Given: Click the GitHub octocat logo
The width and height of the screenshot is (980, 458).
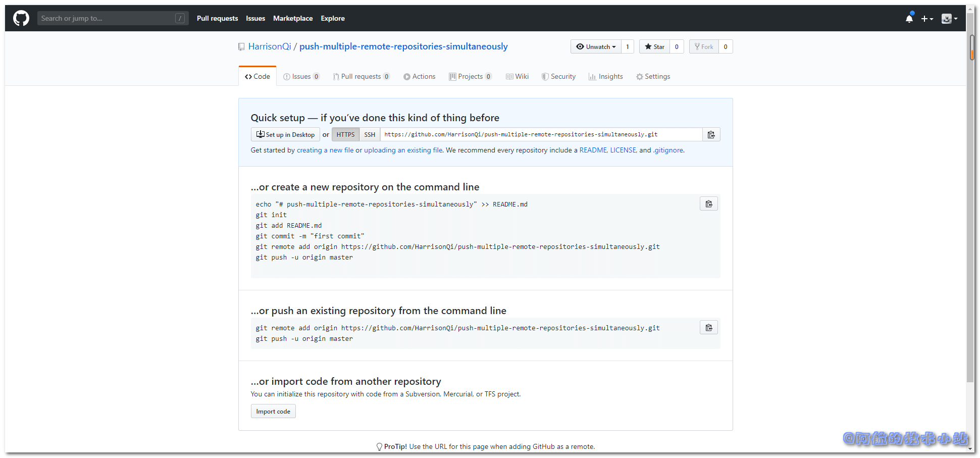Looking at the screenshot, I should click(x=21, y=18).
